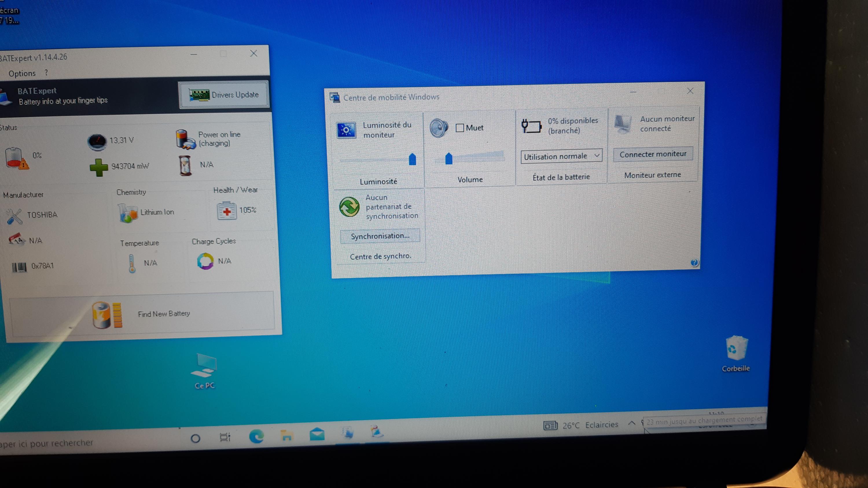Viewport: 868px width, 488px height.
Task: Open the Options menu in BATExpert
Action: click(22, 73)
